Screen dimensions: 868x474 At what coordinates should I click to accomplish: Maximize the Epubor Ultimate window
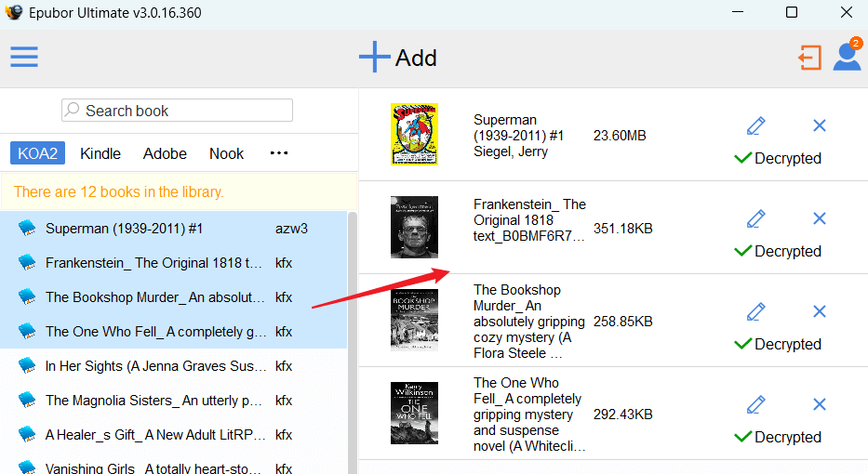click(x=792, y=12)
